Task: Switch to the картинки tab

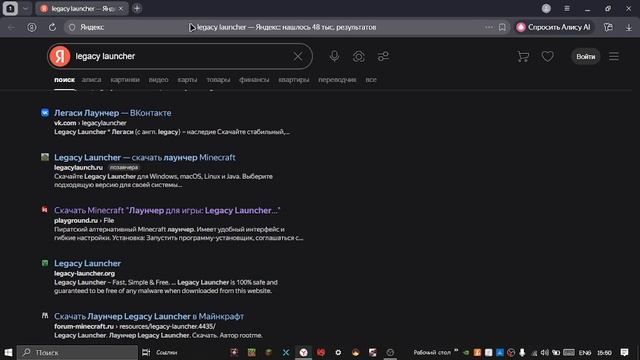Action: pyautogui.click(x=125, y=80)
